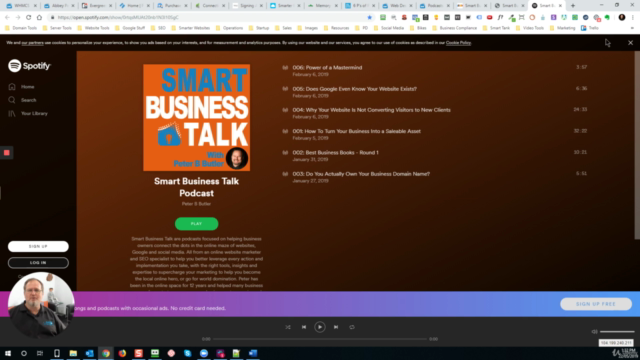Click the green PLAY button
The height and width of the screenshot is (360, 640).
[x=196, y=224]
